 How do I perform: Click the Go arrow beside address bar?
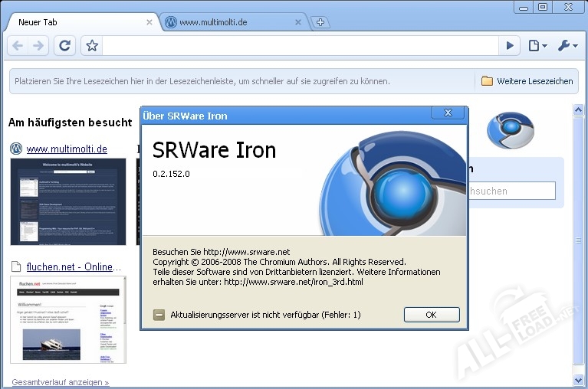pyautogui.click(x=509, y=46)
